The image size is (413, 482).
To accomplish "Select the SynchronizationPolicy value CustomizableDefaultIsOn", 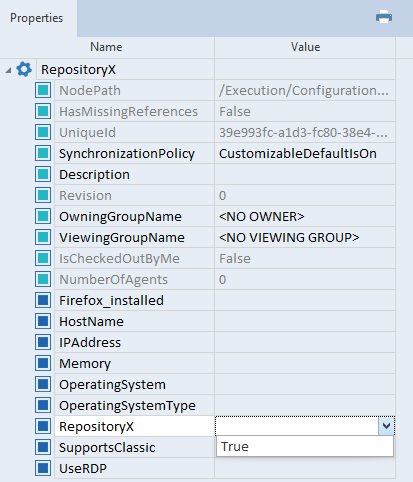I will pyautogui.click(x=298, y=154).
